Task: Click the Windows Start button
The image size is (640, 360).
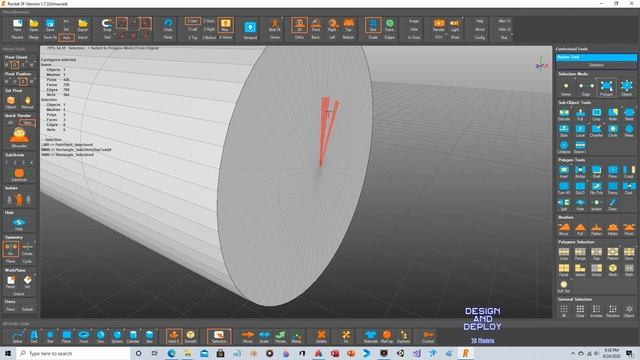Action: (8, 353)
